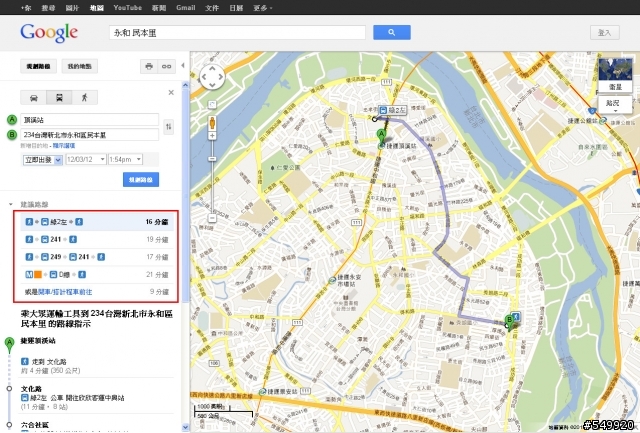
Task: Click the 我的地點 button
Action: (x=80, y=66)
